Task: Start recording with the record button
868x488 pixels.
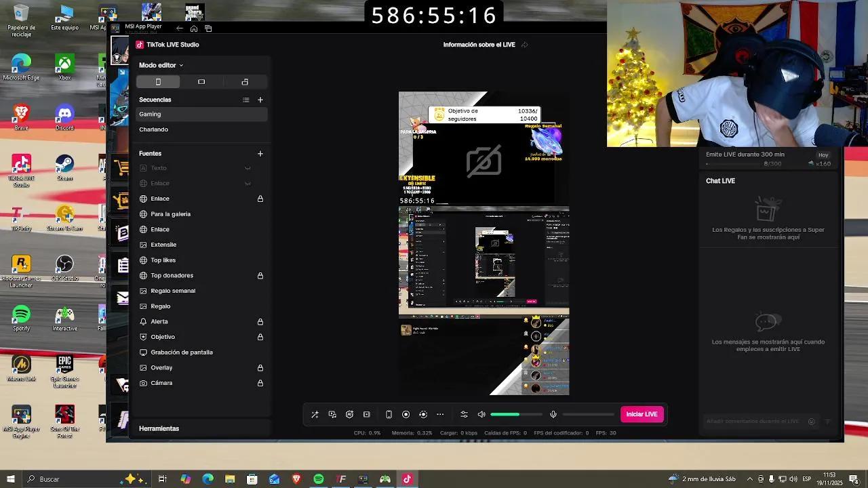Action: (x=406, y=414)
